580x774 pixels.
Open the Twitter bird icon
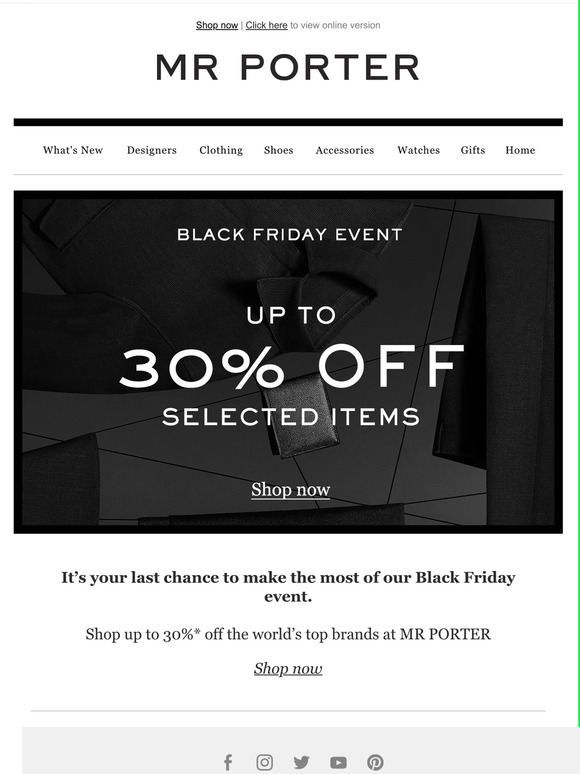coord(301,762)
